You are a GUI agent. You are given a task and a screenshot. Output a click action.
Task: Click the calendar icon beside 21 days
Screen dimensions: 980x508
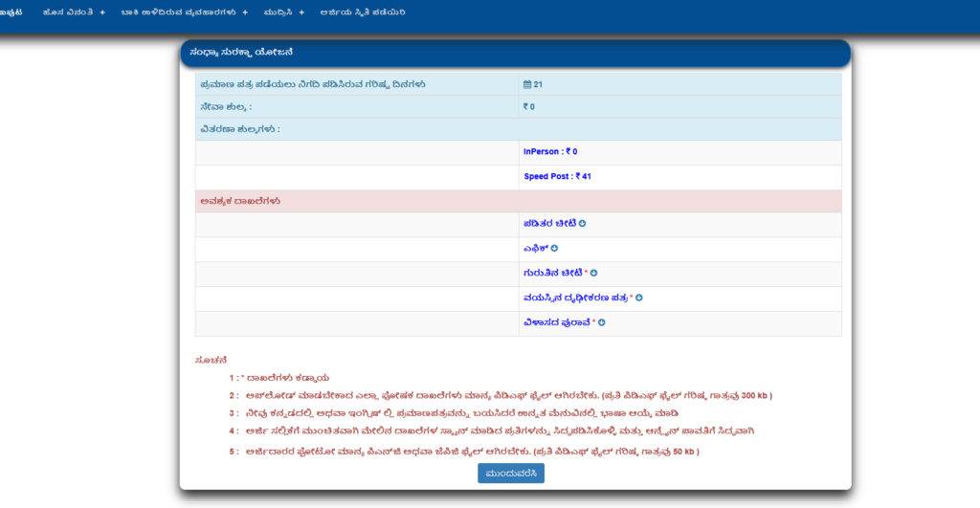527,84
